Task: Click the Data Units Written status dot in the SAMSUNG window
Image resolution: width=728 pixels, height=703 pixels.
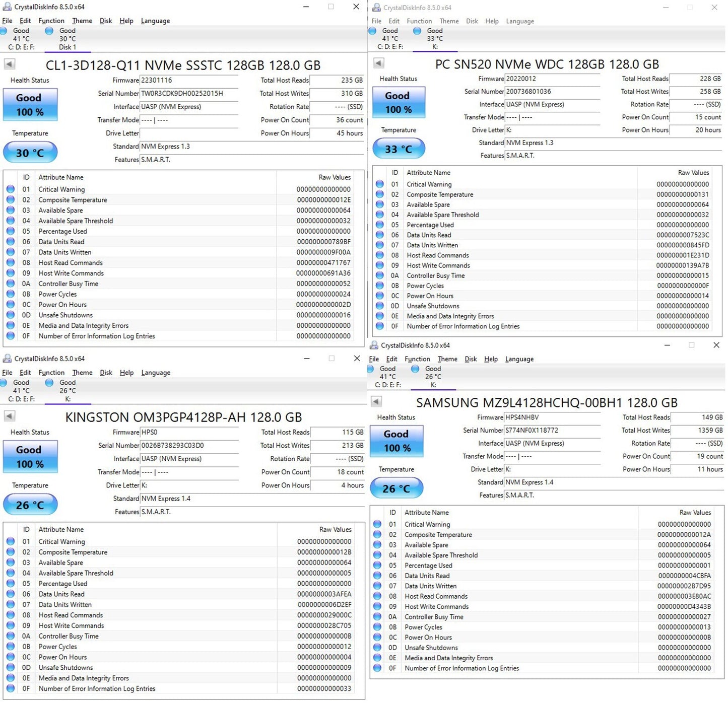Action: pyautogui.click(x=377, y=586)
